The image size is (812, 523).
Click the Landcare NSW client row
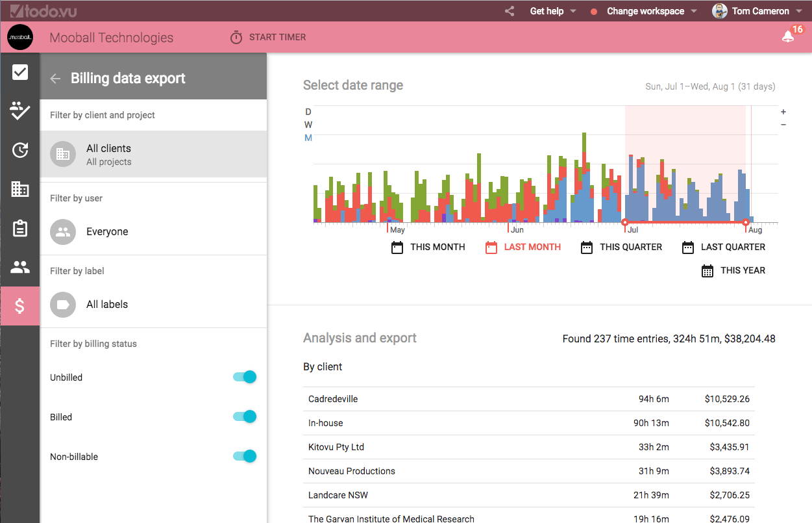click(x=529, y=495)
